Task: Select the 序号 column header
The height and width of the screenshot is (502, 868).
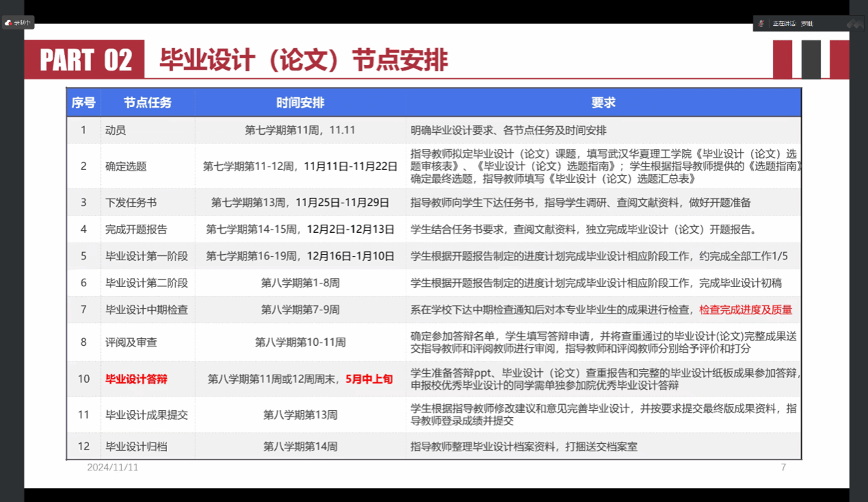Action: [84, 103]
